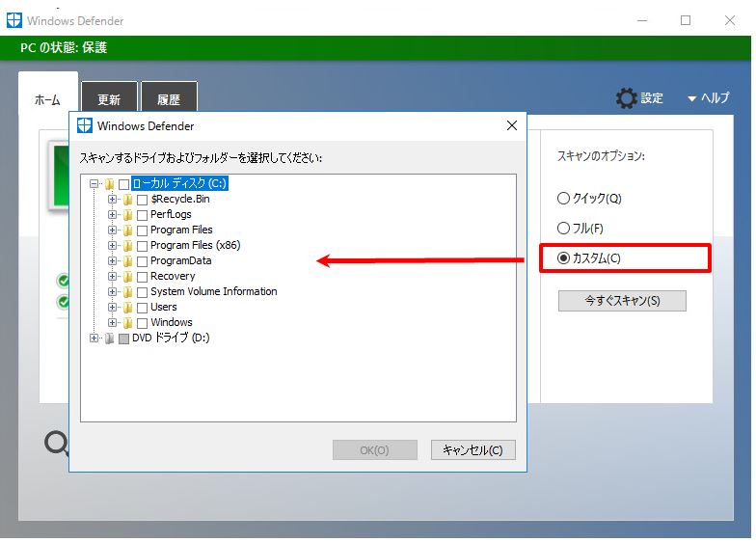756x542 pixels.
Task: Select the フル(F) scan radio button
Action: pos(563,228)
